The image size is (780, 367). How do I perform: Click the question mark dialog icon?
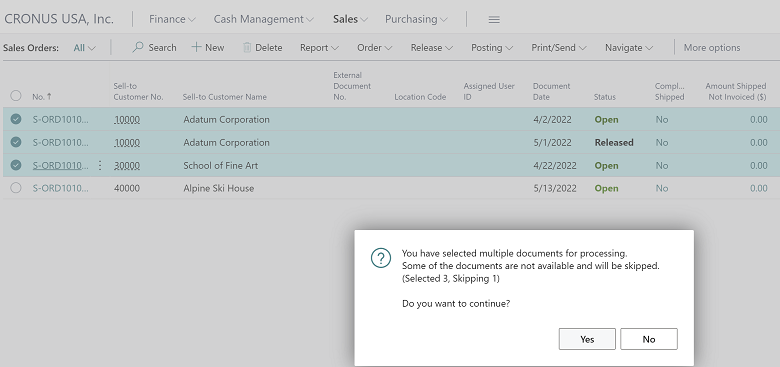[381, 258]
